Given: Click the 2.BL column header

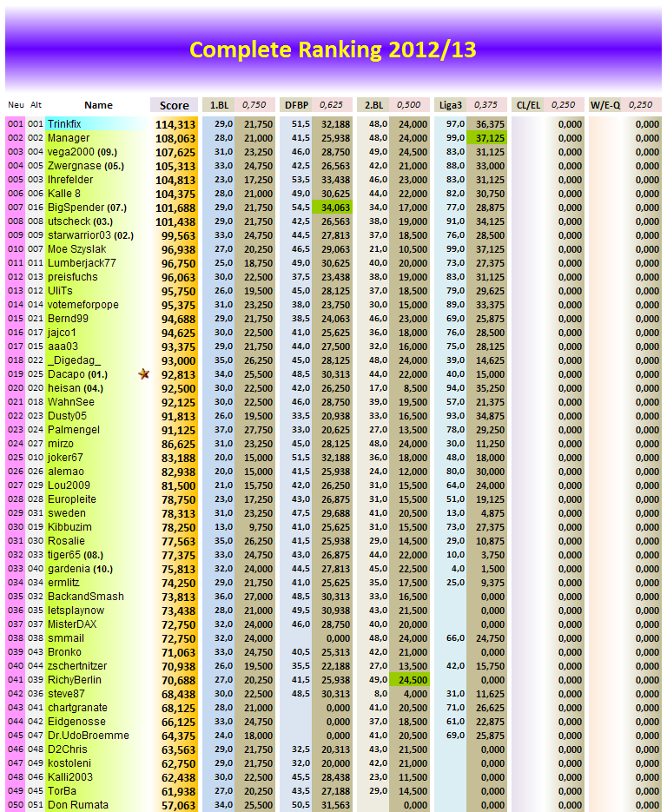Looking at the screenshot, I should 374,105.
